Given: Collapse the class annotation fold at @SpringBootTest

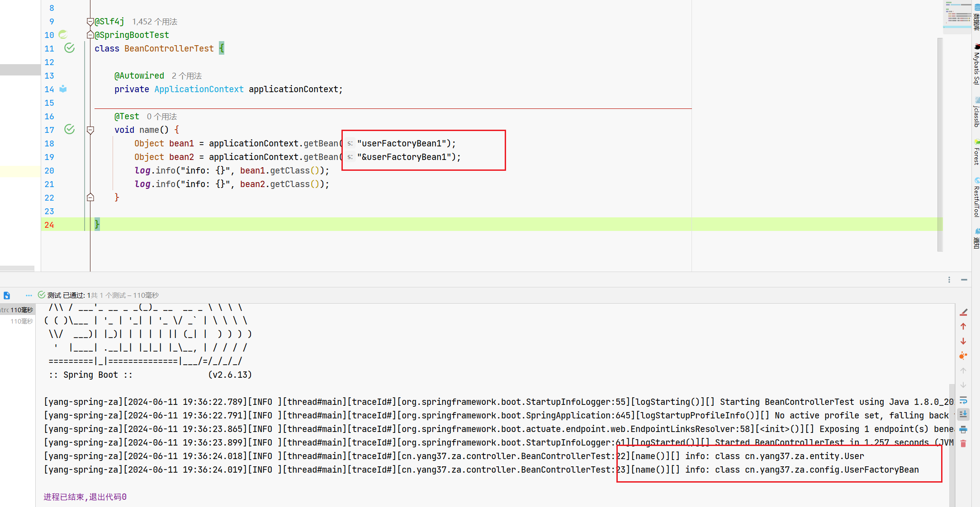Looking at the screenshot, I should (90, 35).
